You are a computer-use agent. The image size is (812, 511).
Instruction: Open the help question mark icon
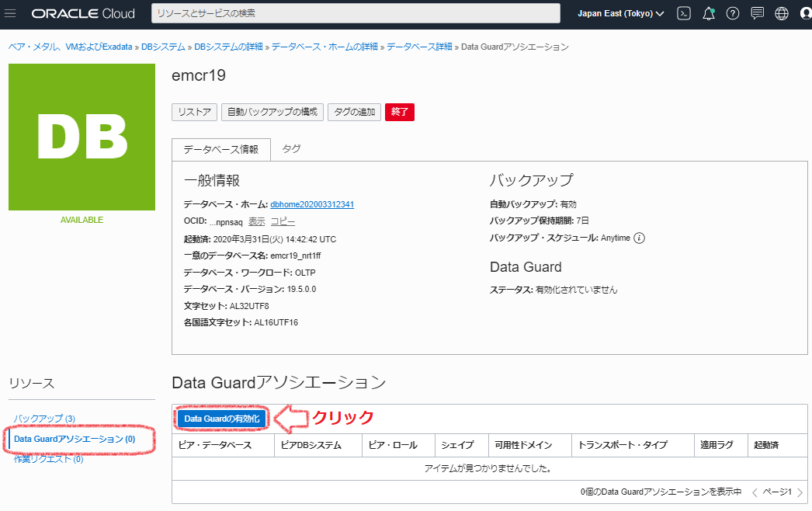tap(732, 13)
